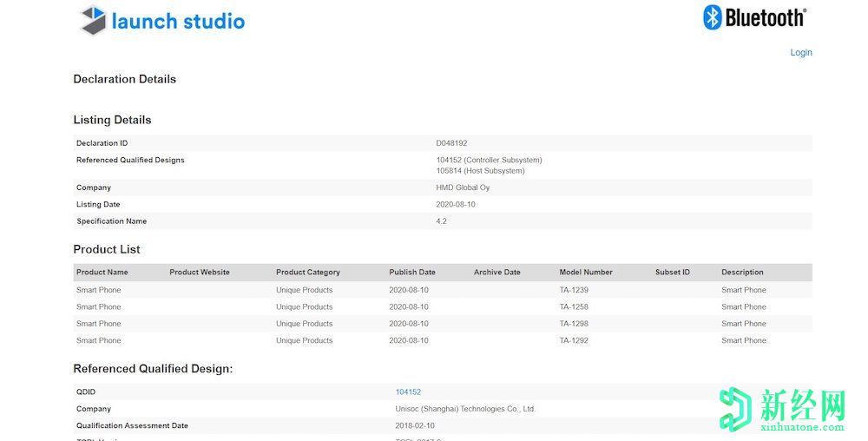The height and width of the screenshot is (441, 868).
Task: Click Declaration ID value D048192
Action: 451,143
